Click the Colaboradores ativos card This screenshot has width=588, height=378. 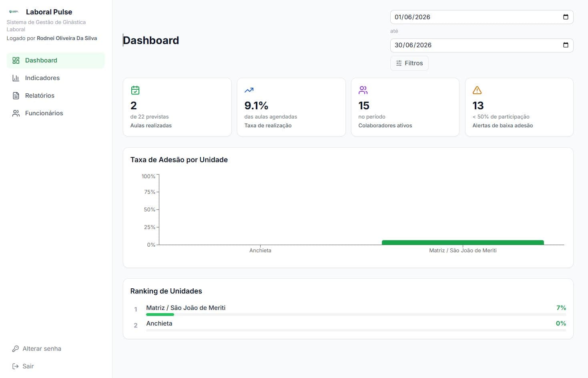(405, 107)
